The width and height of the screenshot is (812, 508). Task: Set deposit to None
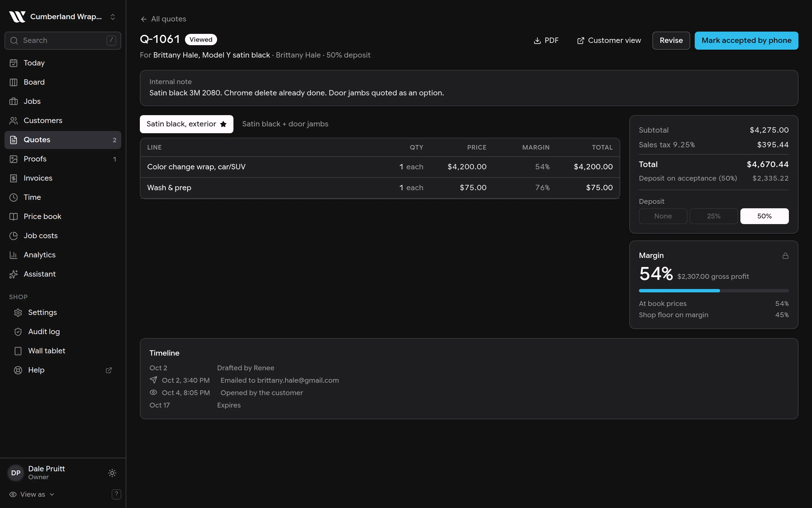tap(663, 216)
